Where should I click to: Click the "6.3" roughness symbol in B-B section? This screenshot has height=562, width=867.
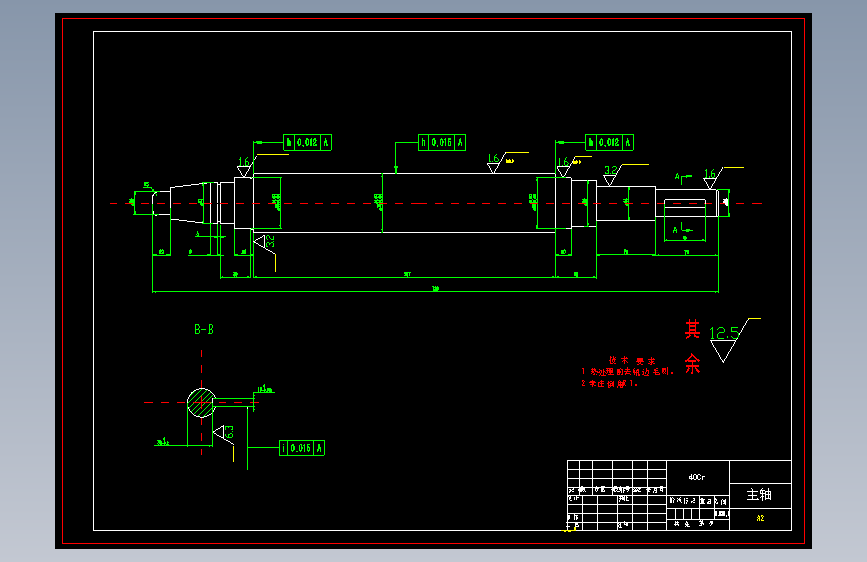(224, 435)
